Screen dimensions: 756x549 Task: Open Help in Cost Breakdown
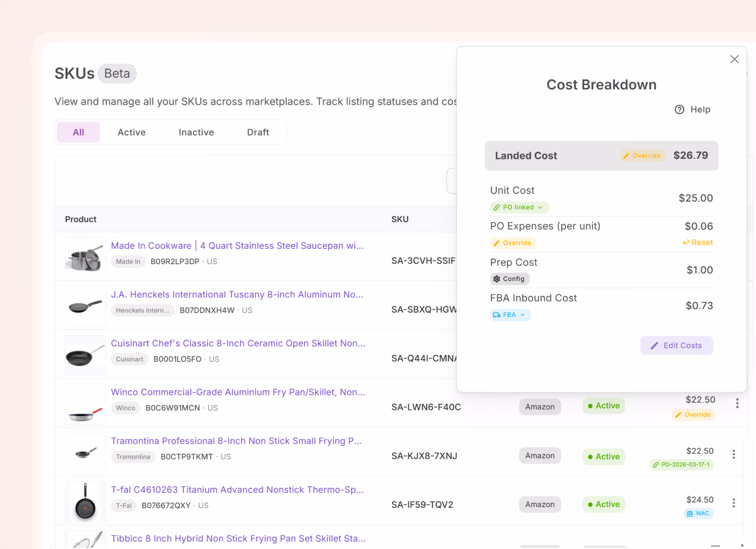point(692,110)
